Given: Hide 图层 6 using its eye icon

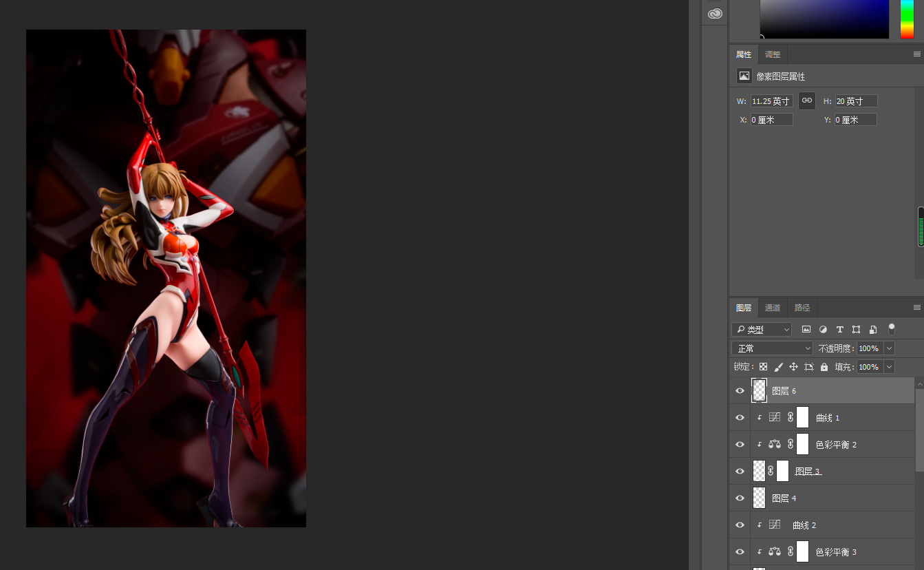Looking at the screenshot, I should 740,391.
